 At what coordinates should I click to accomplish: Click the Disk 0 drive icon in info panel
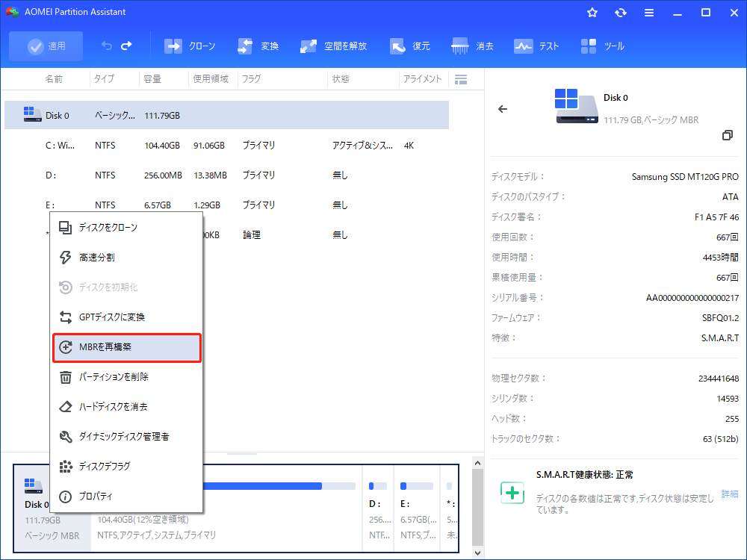tap(576, 107)
